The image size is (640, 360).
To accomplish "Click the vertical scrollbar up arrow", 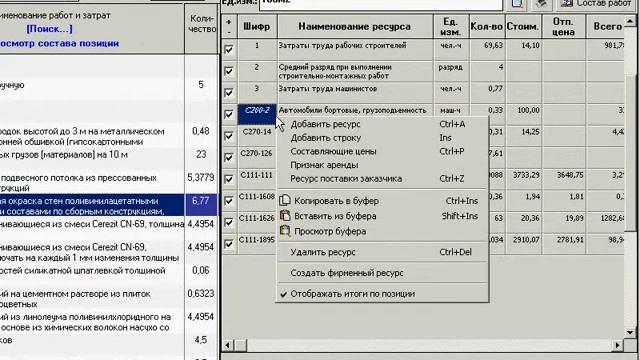I will tap(630, 20).
